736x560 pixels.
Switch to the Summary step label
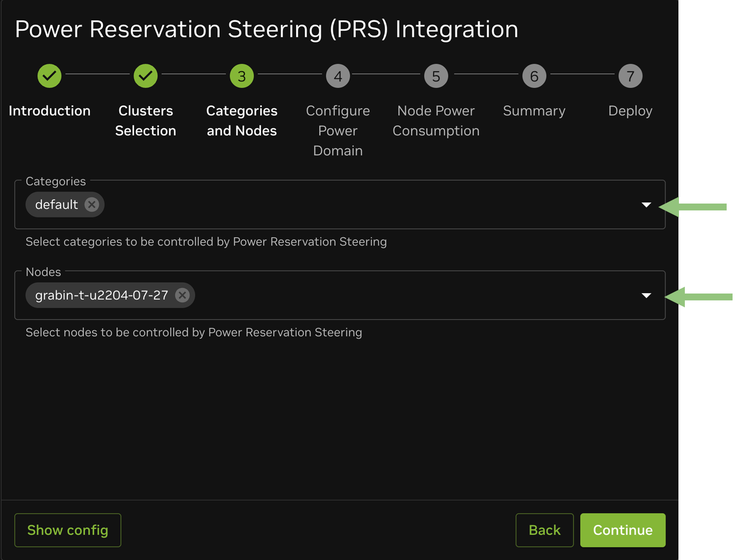534,111
